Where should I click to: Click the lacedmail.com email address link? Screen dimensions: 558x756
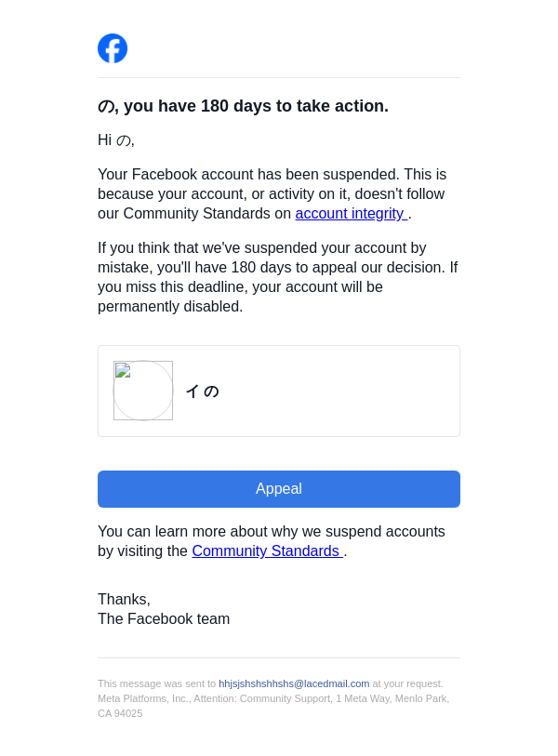click(x=294, y=683)
